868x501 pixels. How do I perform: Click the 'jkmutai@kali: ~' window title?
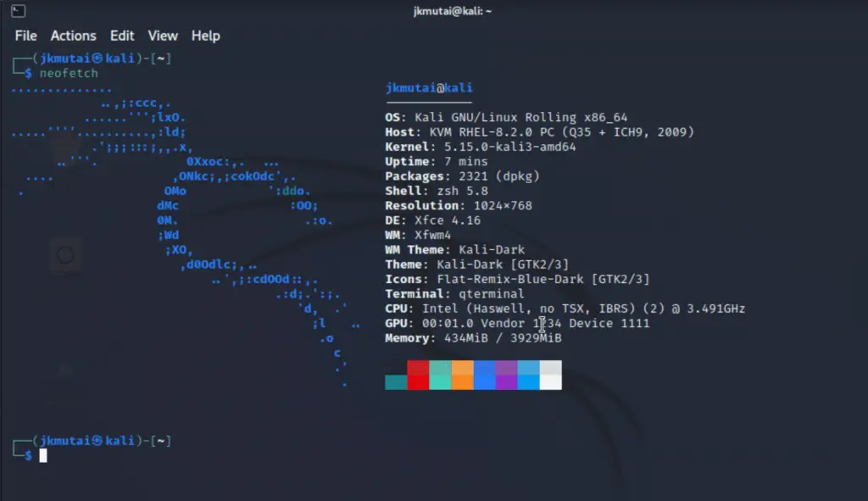[x=453, y=11]
